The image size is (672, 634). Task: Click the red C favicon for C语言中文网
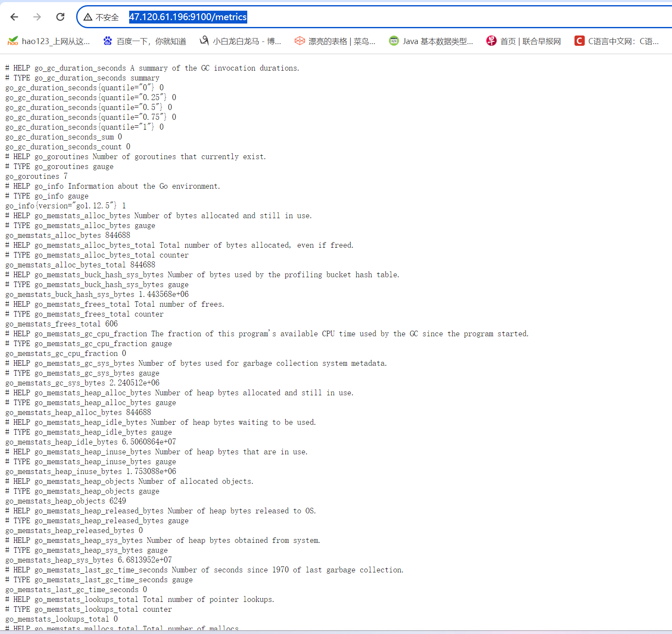pos(580,41)
